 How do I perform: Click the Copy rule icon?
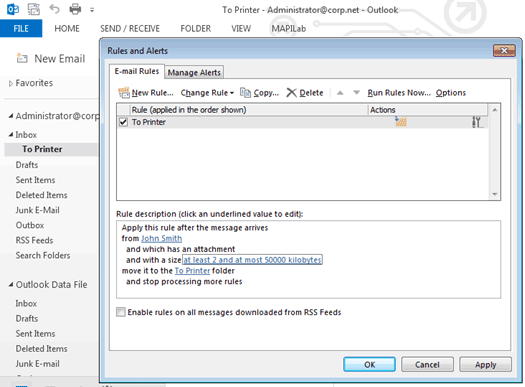(245, 92)
